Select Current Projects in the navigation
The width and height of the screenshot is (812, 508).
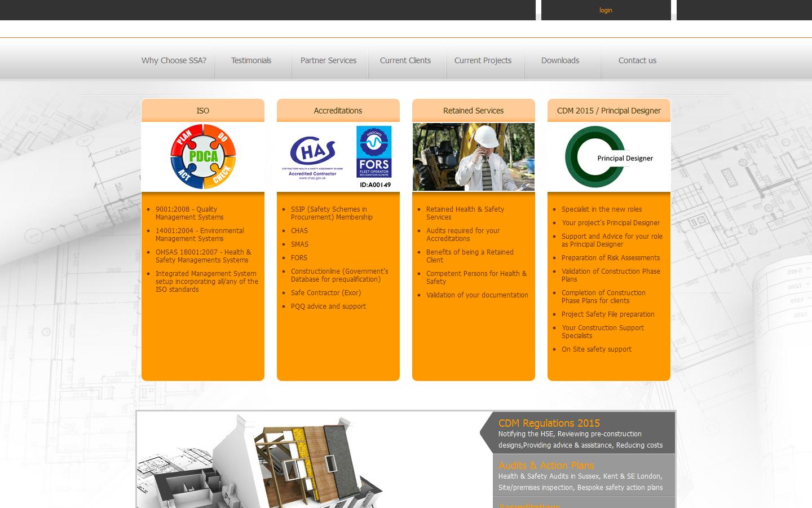click(483, 60)
